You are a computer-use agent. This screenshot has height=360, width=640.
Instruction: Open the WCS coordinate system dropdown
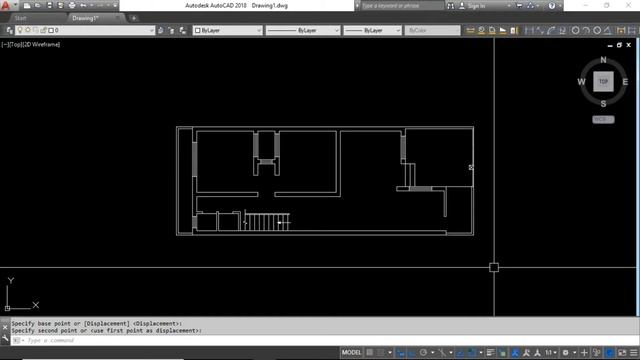[x=603, y=120]
